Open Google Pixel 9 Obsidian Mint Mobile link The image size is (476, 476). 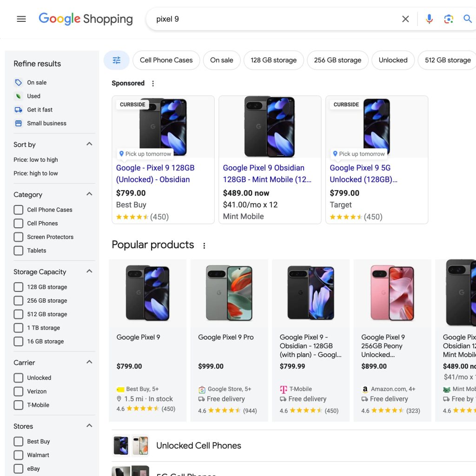coord(267,173)
